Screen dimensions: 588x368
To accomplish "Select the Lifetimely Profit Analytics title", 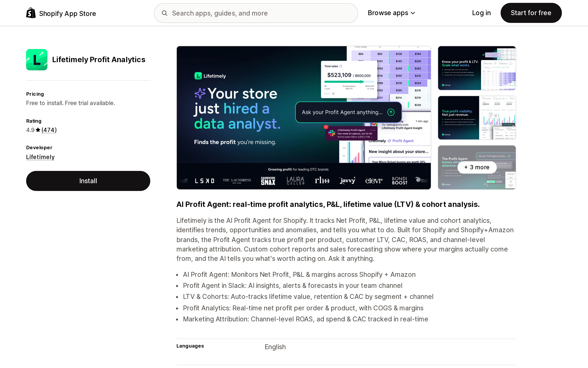I will (x=99, y=60).
